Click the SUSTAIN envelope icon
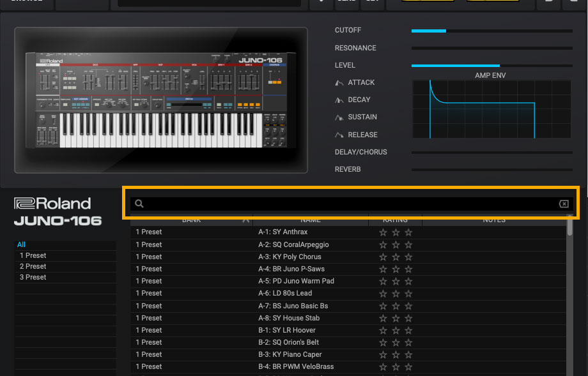Screen dimensions: 588x376 (339, 117)
